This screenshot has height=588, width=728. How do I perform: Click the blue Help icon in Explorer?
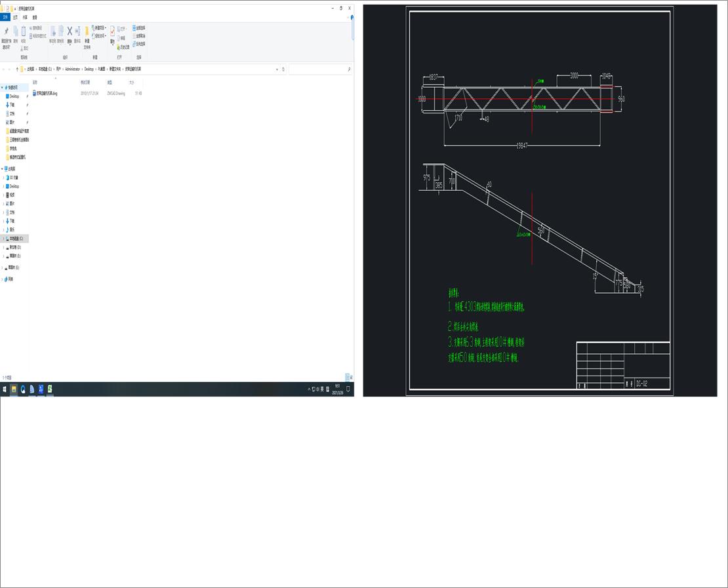point(352,18)
